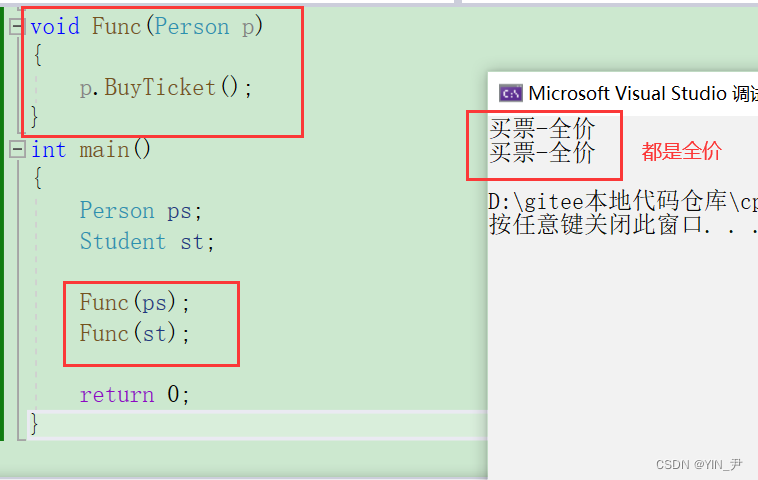Collapse the int main function block

17,149
